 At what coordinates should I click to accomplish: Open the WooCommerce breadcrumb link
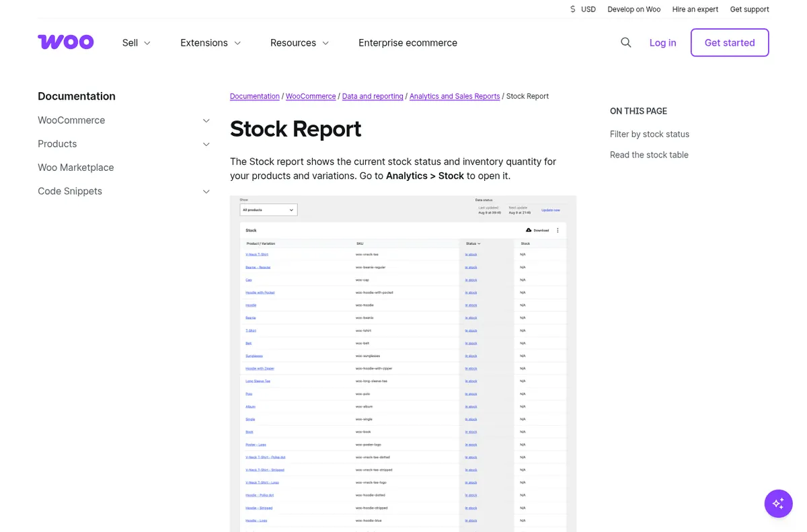311,96
